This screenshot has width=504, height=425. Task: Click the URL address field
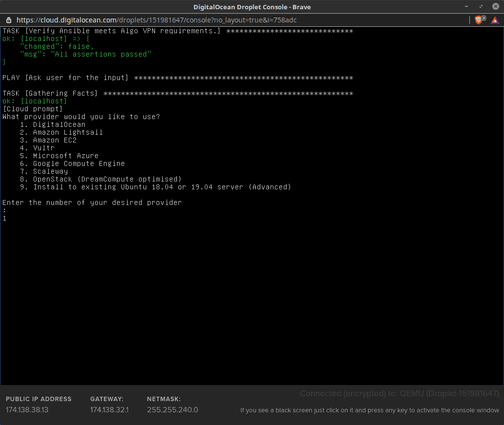click(156, 20)
